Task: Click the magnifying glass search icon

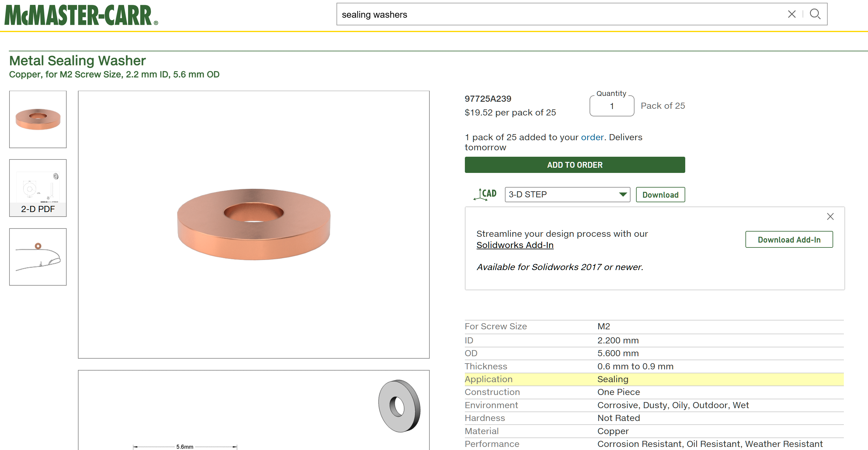Action: pyautogui.click(x=815, y=14)
